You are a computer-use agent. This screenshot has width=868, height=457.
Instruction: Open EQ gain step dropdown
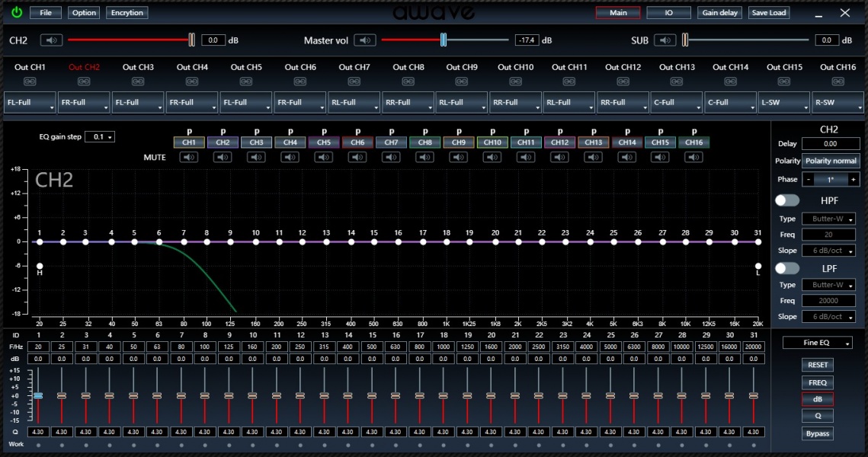(x=100, y=136)
